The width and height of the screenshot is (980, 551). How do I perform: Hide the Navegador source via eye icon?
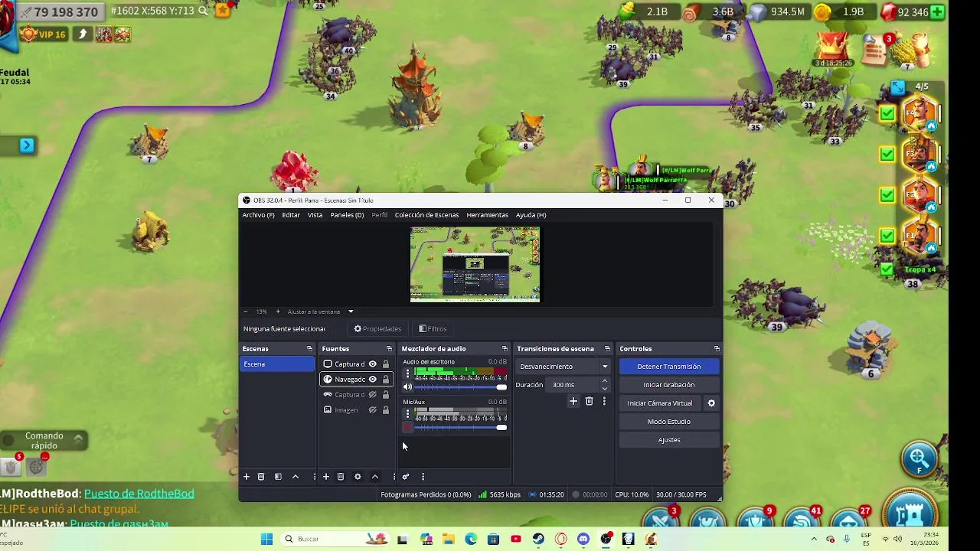tap(373, 380)
